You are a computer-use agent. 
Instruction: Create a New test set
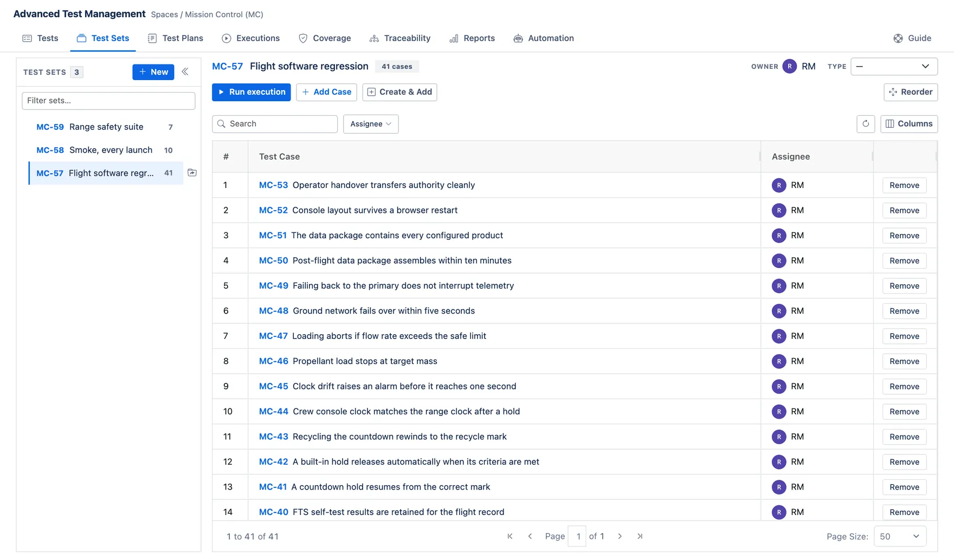[153, 72]
